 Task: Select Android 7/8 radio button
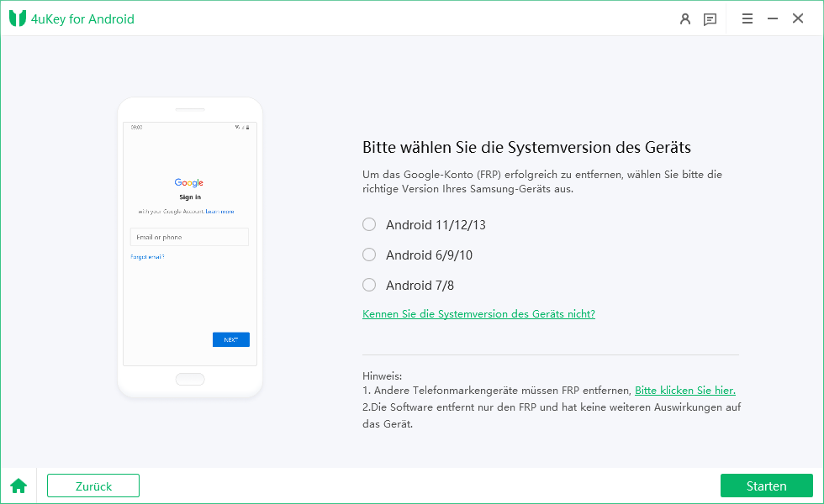pos(369,285)
